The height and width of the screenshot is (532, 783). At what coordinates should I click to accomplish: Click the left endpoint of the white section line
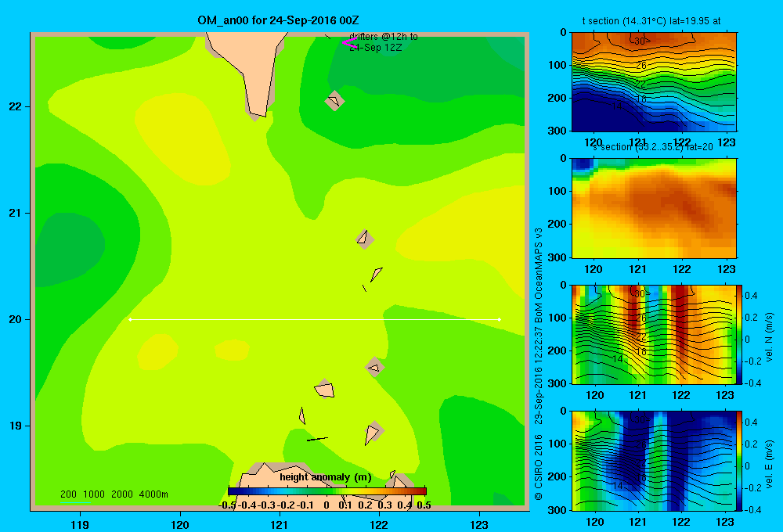(x=130, y=319)
